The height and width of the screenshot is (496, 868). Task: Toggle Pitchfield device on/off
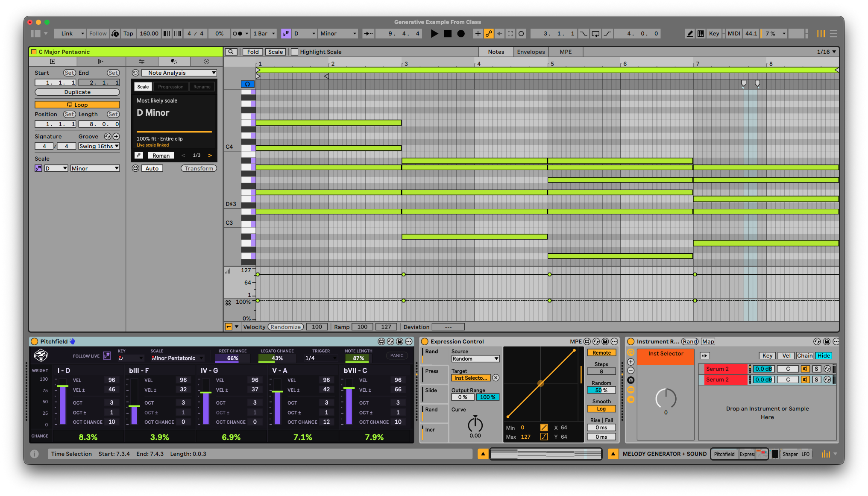[35, 341]
